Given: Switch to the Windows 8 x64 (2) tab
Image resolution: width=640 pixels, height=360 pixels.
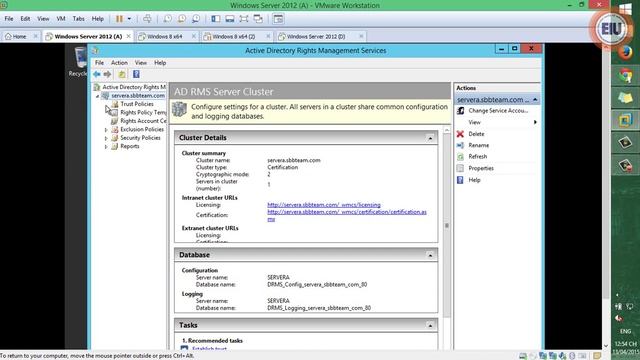Looking at the screenshot, I should pyautogui.click(x=234, y=36).
